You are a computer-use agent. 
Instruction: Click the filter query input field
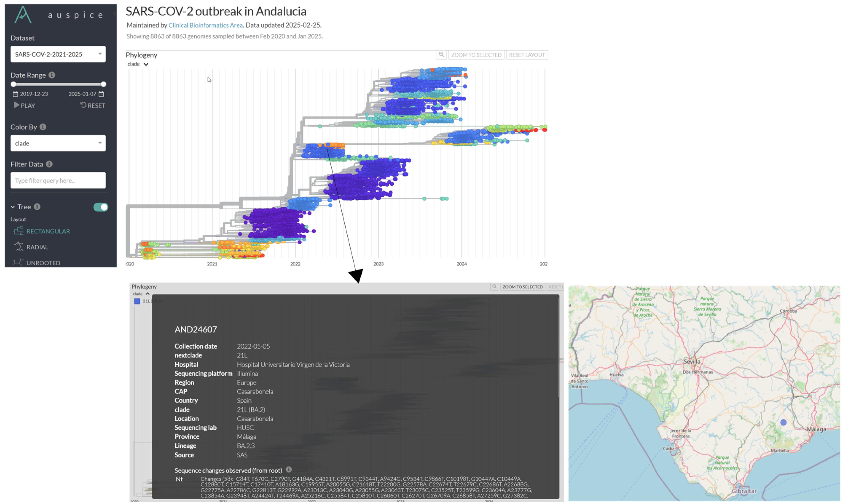point(58,181)
